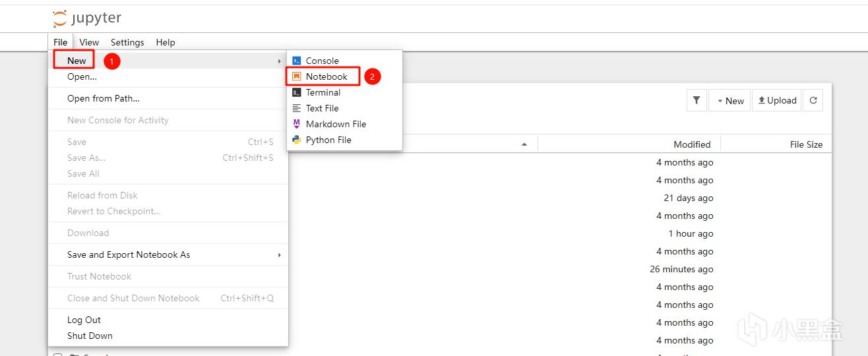Select the Python File label
The width and height of the screenshot is (868, 356).
[x=328, y=140]
